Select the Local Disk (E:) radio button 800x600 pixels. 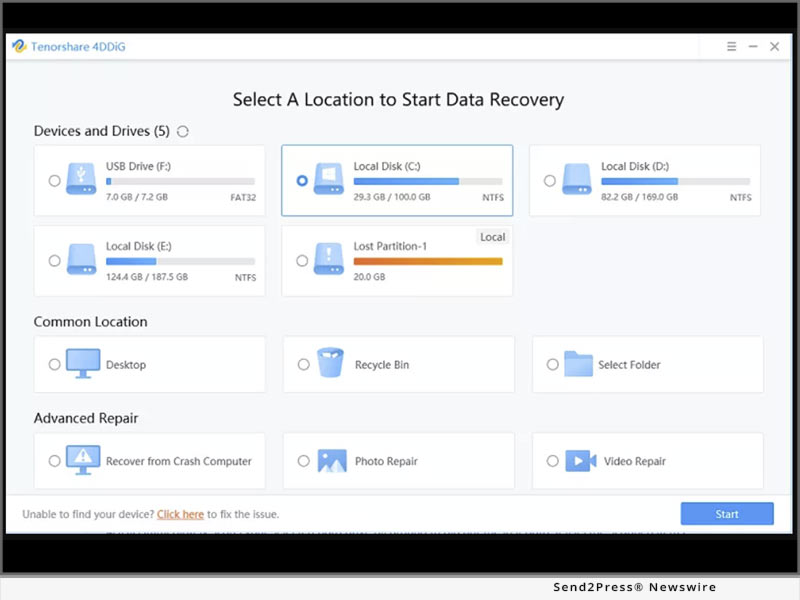coord(54,261)
